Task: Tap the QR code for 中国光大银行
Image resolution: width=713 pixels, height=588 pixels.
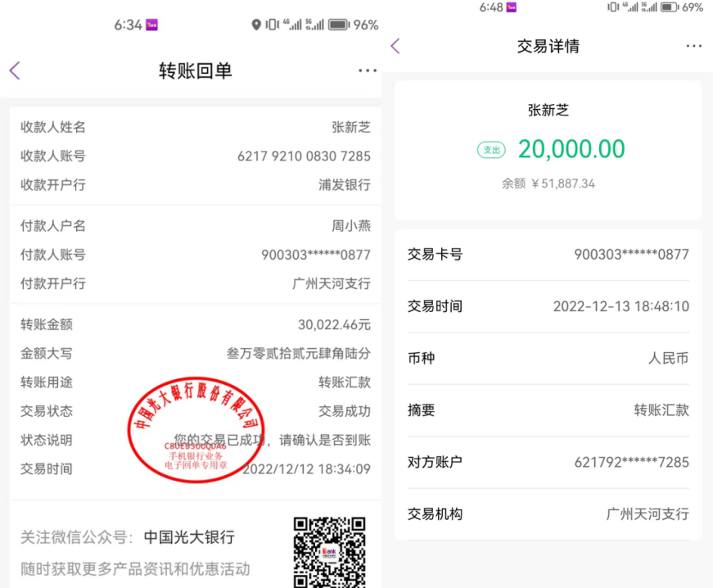Action: click(329, 550)
